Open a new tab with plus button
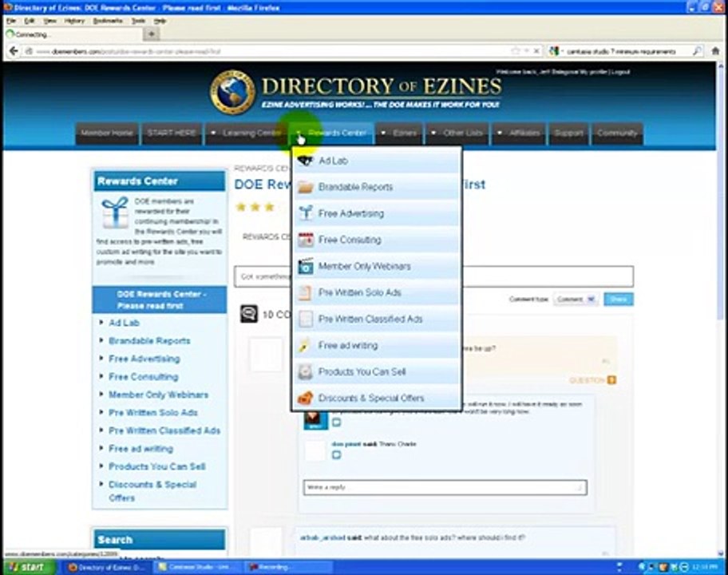The width and height of the screenshot is (728, 575). [152, 34]
